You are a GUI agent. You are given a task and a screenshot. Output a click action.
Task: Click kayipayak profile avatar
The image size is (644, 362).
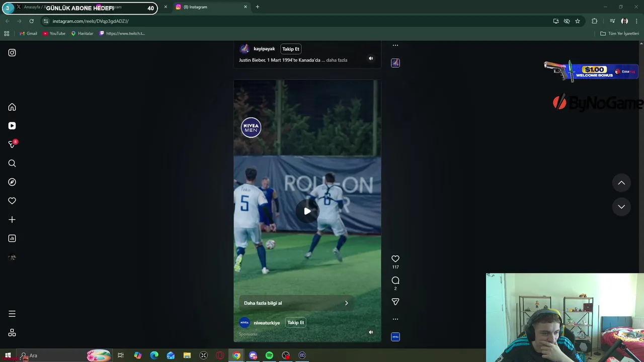click(245, 49)
